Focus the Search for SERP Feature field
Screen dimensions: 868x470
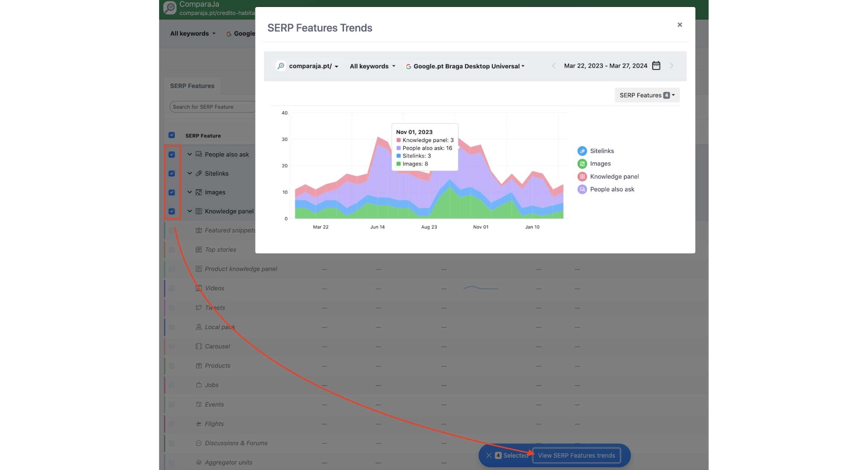(x=212, y=107)
